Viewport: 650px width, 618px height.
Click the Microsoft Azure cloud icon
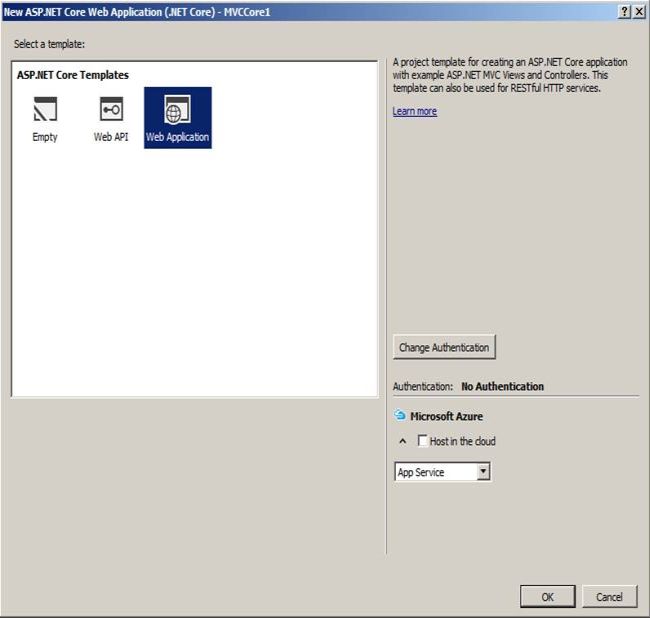coord(400,415)
